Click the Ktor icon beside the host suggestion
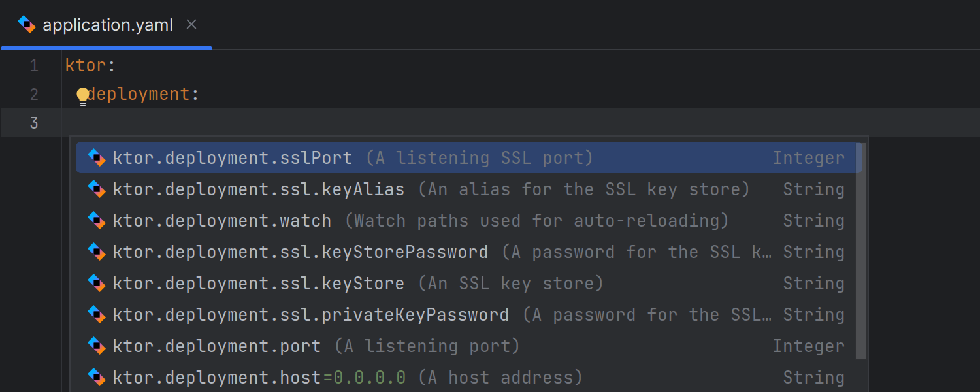 (x=96, y=377)
